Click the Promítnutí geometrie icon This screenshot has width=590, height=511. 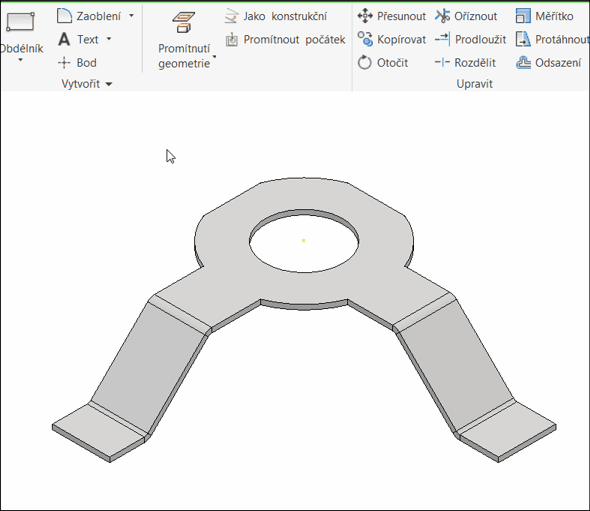pos(184,22)
